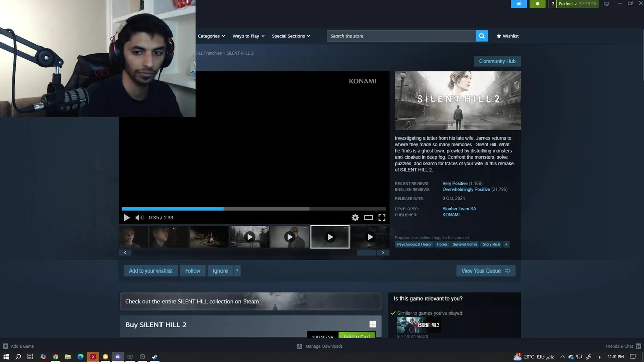Click Add to your wishlist
The width and height of the screenshot is (644, 362).
150,271
